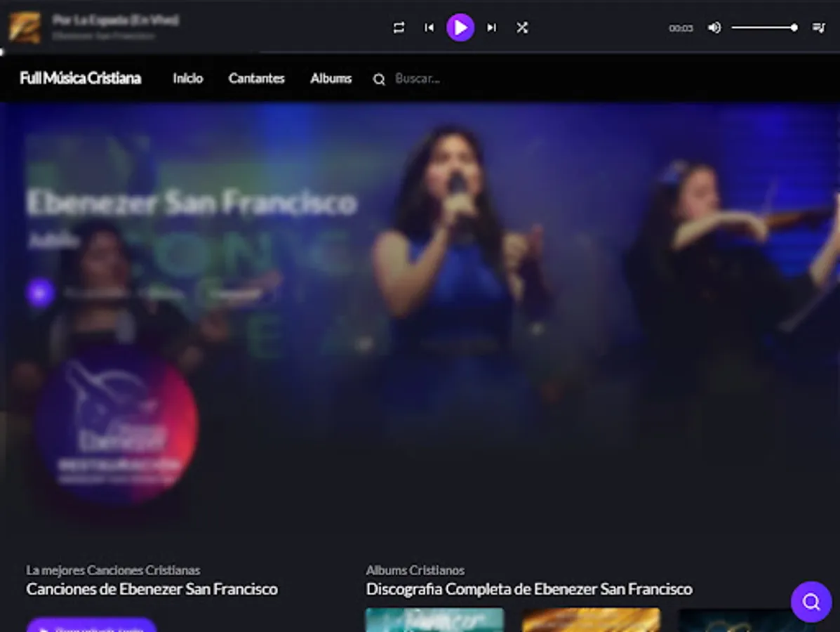Open the Cantantes menu item

[x=257, y=78]
